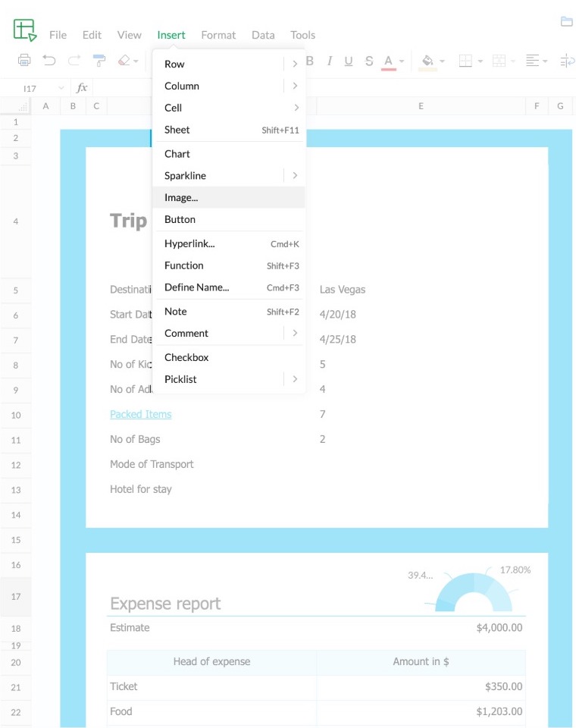Choose Chart from Insert menu
Image resolution: width=576 pixels, height=728 pixels.
tap(229, 154)
